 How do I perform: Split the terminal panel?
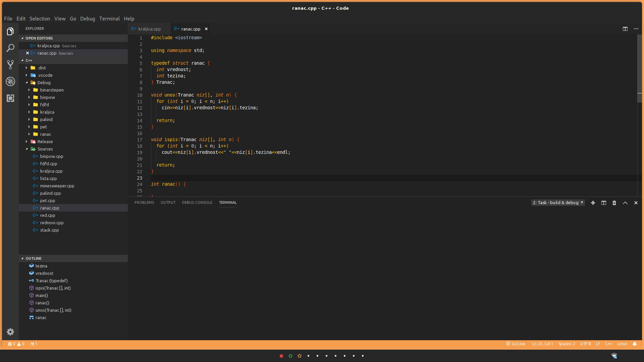[x=604, y=203]
